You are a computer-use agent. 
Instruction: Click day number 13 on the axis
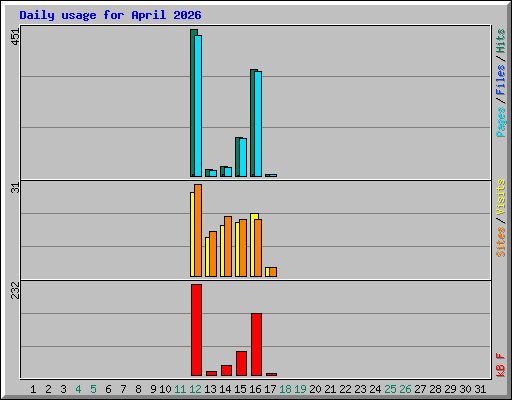(210, 389)
